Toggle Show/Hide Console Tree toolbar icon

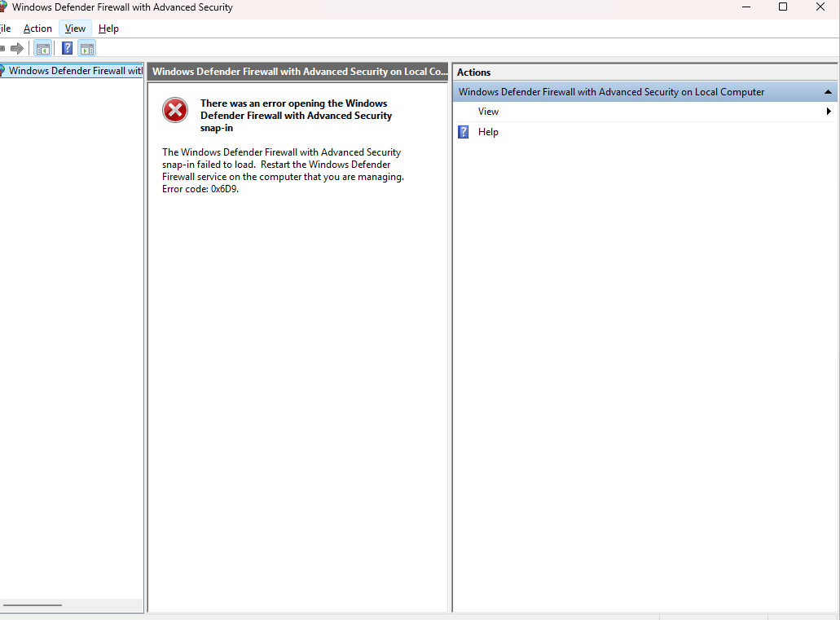[x=43, y=49]
